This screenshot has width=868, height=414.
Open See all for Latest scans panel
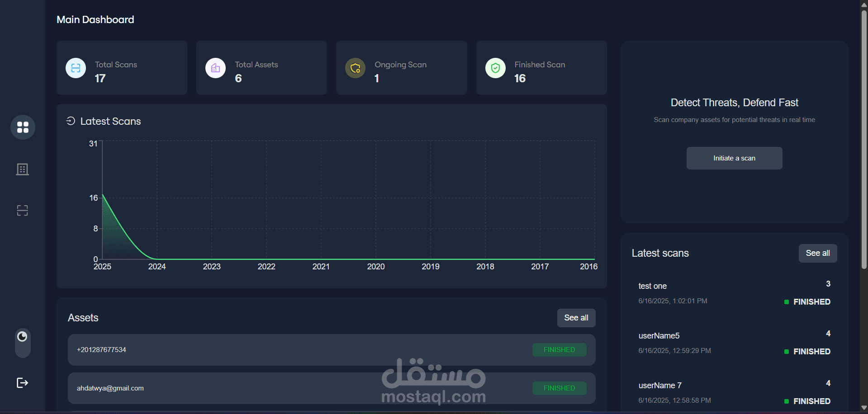point(817,253)
